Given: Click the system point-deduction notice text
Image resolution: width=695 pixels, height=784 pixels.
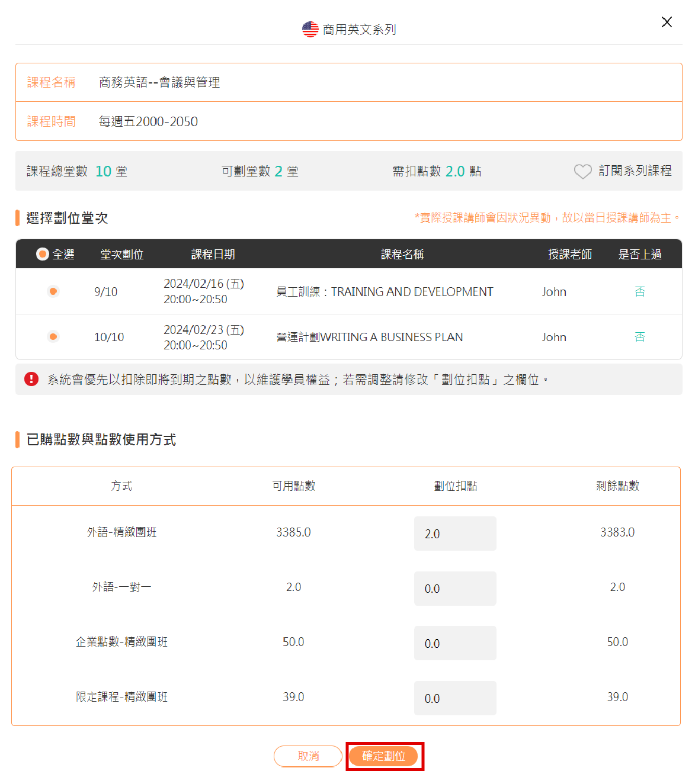Looking at the screenshot, I should (298, 379).
